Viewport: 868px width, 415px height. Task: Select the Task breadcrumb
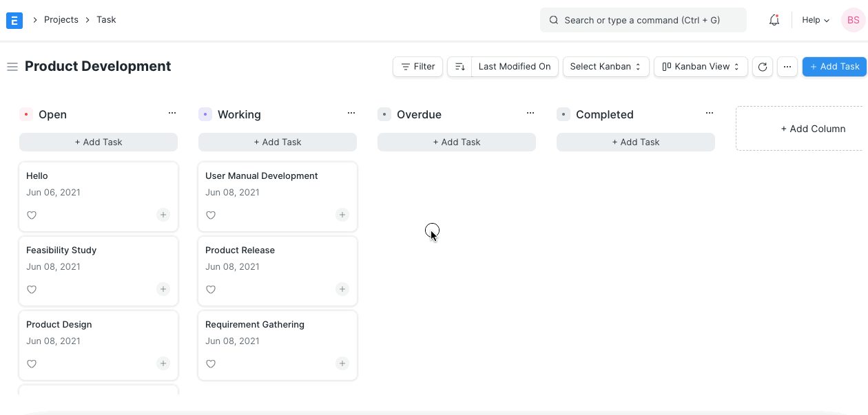(x=106, y=20)
